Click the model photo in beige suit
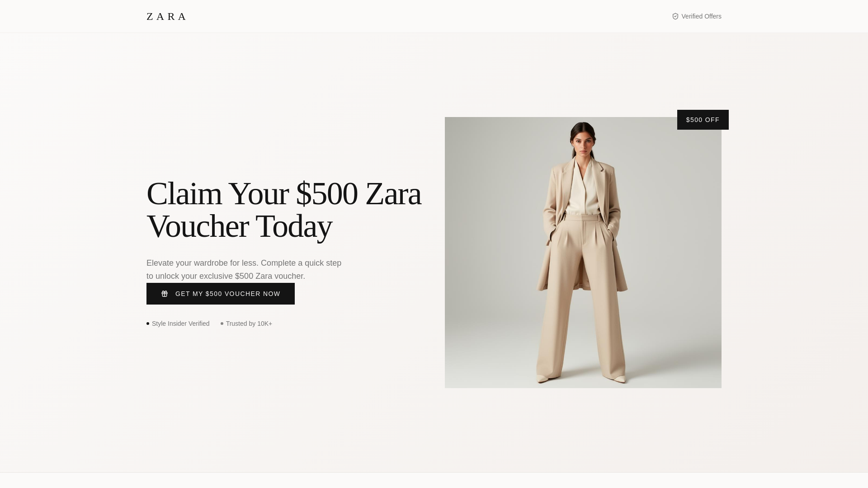The height and width of the screenshot is (488, 868). pyautogui.click(x=583, y=253)
